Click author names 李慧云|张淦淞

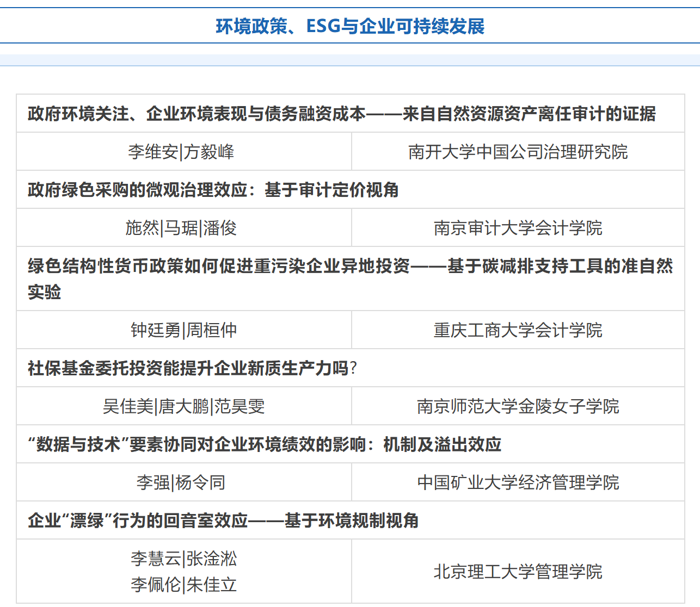pyautogui.click(x=183, y=559)
